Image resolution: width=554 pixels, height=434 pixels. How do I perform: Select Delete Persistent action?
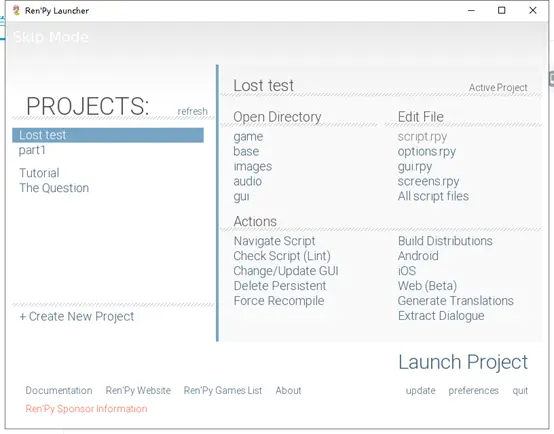(280, 286)
